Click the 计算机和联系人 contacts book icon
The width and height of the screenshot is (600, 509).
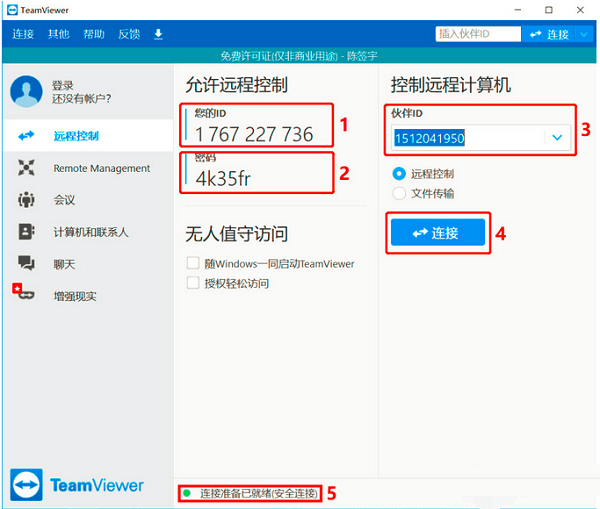pos(26,232)
